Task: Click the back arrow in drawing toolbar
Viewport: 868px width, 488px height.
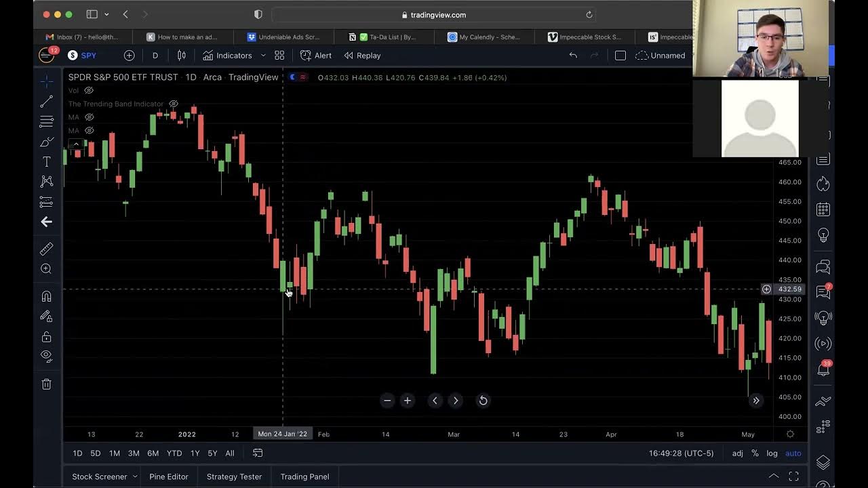Action: pos(46,222)
